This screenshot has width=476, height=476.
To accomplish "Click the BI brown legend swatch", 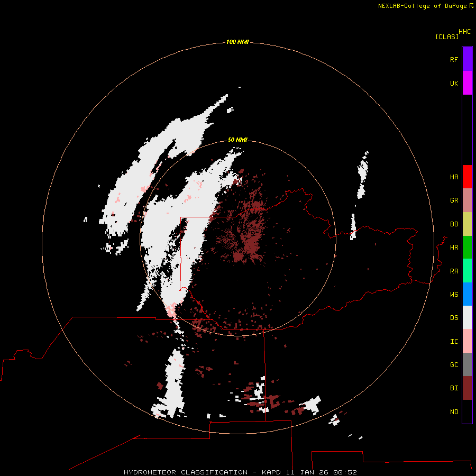I will point(467,388).
